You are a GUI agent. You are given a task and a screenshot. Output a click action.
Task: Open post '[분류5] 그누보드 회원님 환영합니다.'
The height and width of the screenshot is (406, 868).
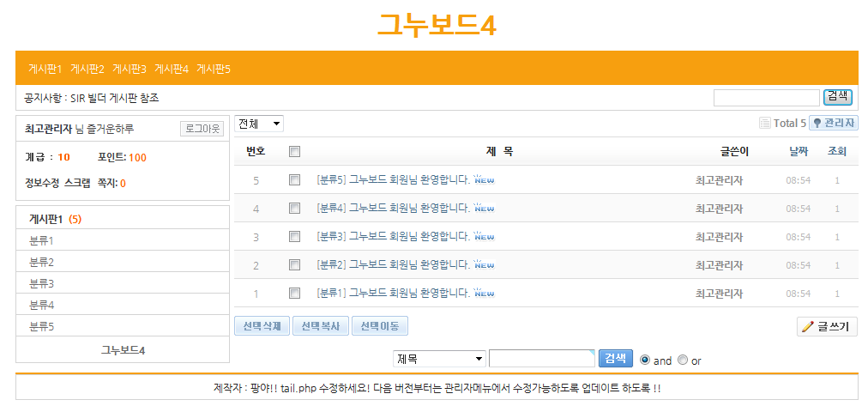[393, 179]
